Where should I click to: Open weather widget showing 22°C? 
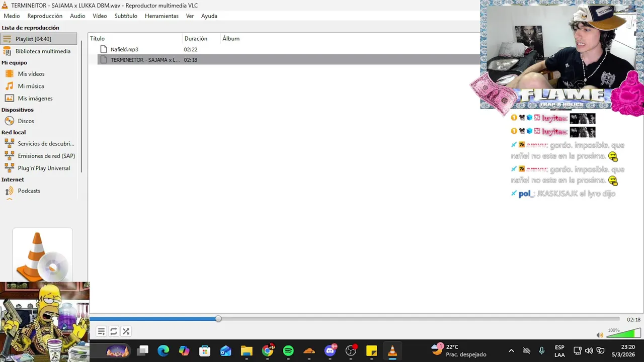point(459,350)
